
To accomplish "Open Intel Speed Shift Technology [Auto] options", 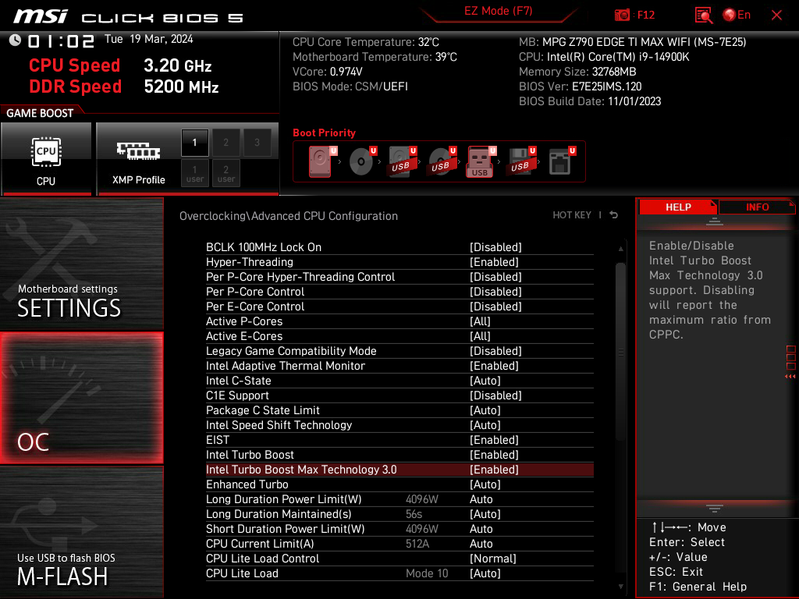I will point(485,425).
